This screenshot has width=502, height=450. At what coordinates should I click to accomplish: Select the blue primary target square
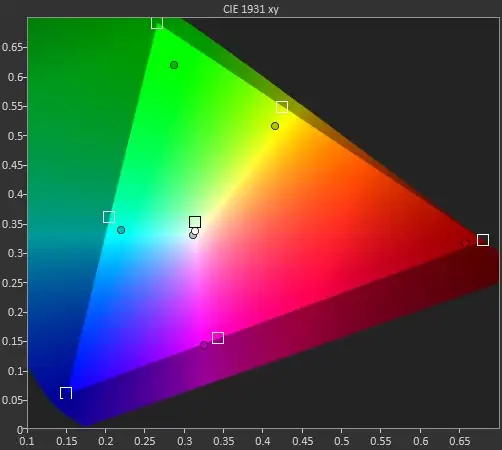coord(66,393)
